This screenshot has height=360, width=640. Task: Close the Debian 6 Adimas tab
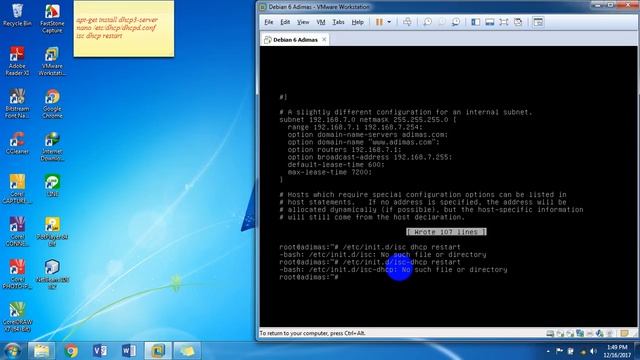(x=324, y=40)
